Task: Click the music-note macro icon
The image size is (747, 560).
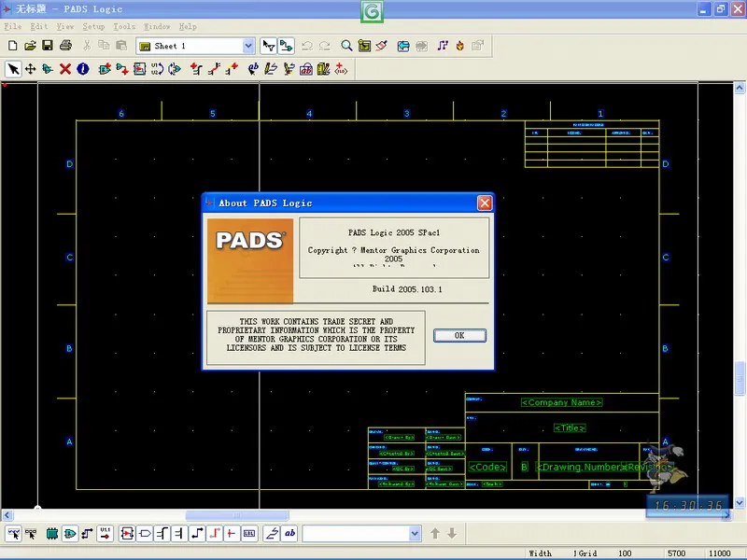Action: (x=443, y=46)
